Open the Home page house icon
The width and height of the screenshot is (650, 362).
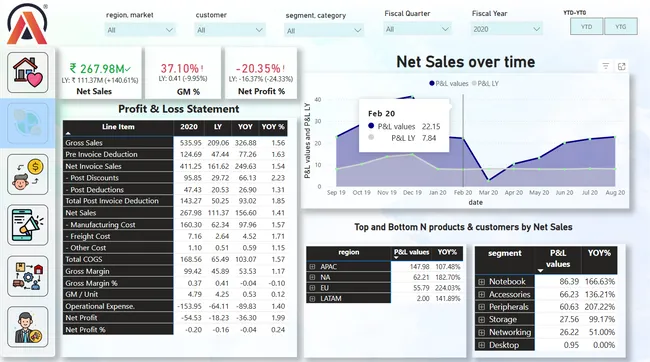click(x=28, y=73)
